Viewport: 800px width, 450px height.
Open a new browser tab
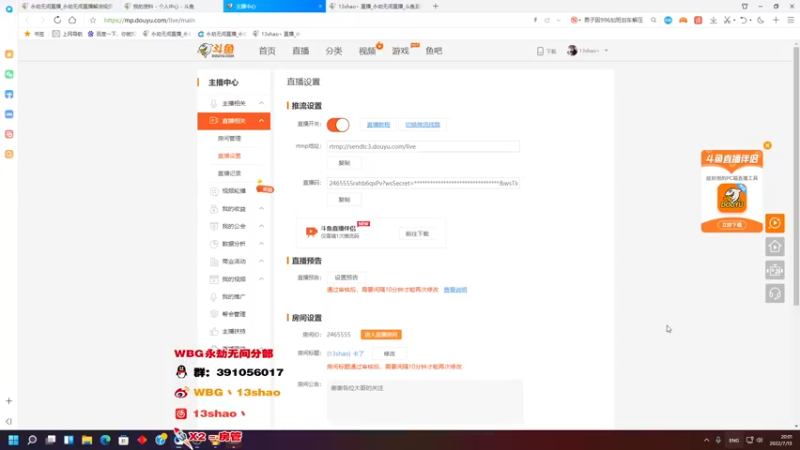[435, 6]
